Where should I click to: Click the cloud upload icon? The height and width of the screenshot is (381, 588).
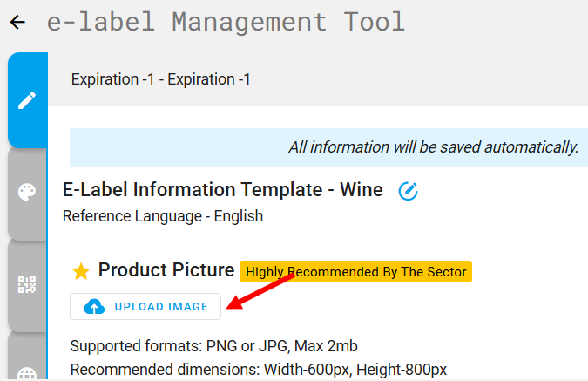tap(94, 307)
